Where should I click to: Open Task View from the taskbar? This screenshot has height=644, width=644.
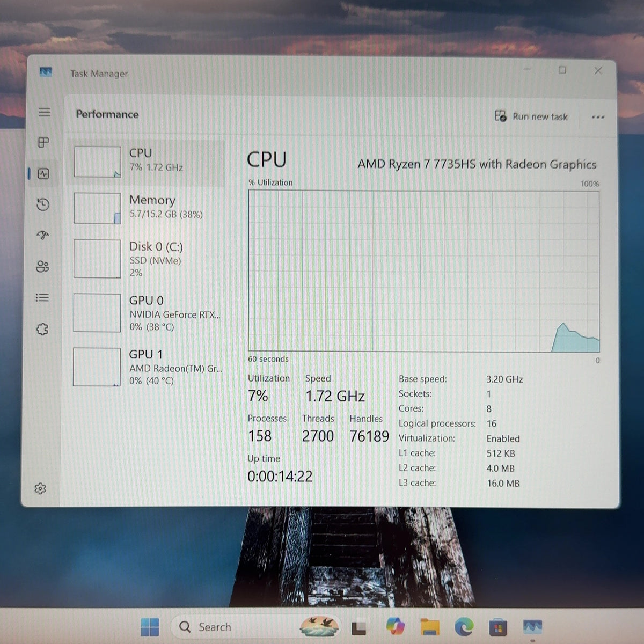point(358,627)
